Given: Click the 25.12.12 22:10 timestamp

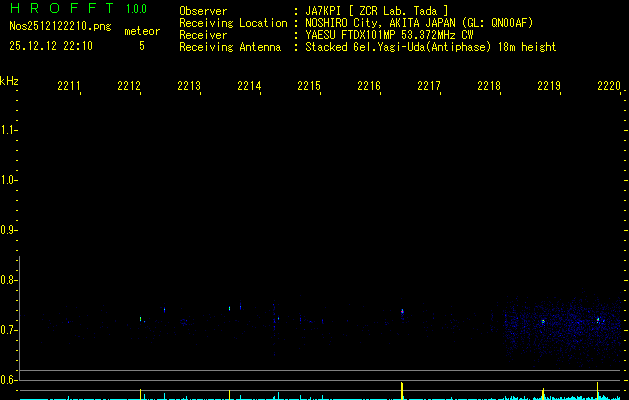Looking at the screenshot, I should 50,46.
